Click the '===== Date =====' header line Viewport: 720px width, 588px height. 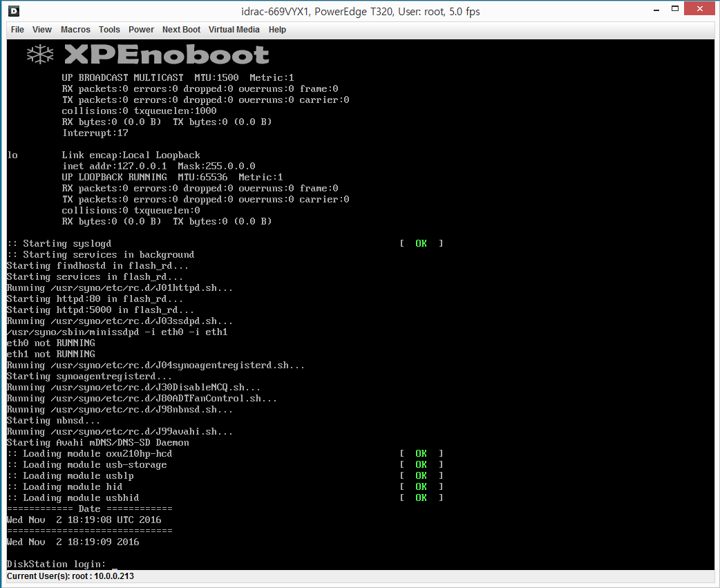click(x=90, y=509)
